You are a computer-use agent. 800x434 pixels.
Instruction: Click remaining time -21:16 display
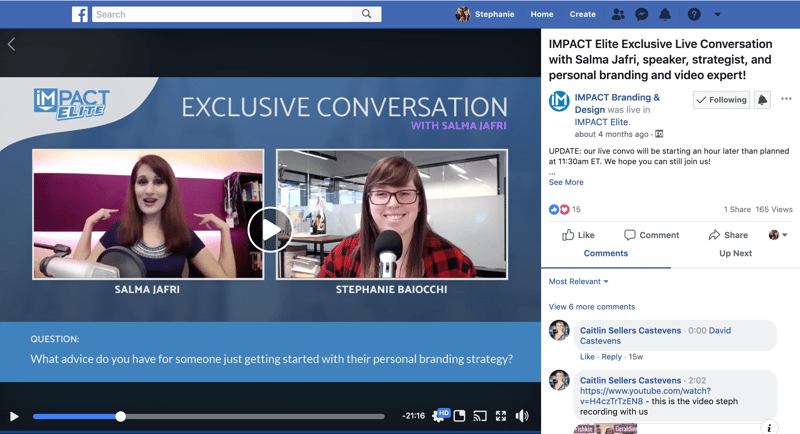pyautogui.click(x=413, y=416)
